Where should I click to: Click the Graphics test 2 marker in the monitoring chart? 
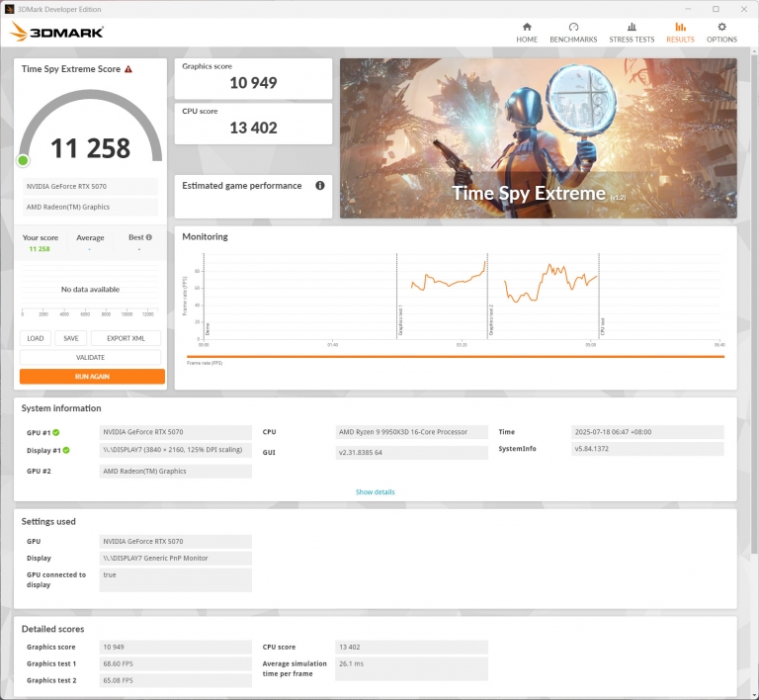click(x=491, y=320)
